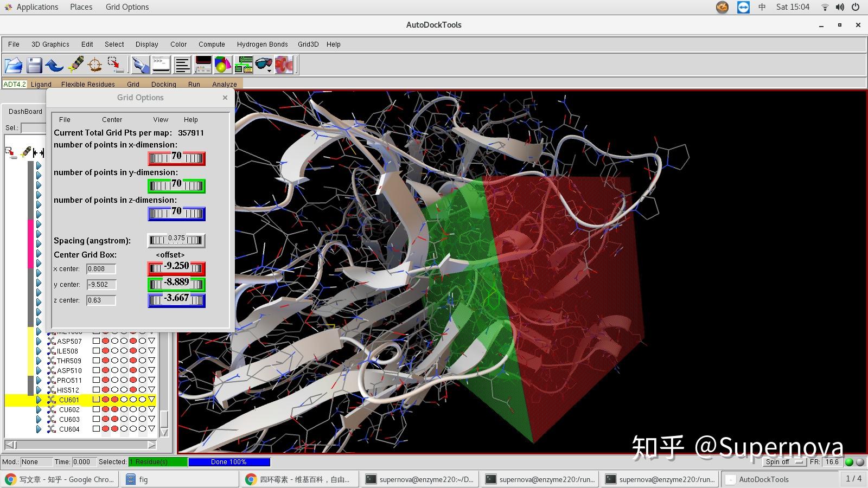The width and height of the screenshot is (868, 488).
Task: Click the x center input field
Action: click(101, 269)
